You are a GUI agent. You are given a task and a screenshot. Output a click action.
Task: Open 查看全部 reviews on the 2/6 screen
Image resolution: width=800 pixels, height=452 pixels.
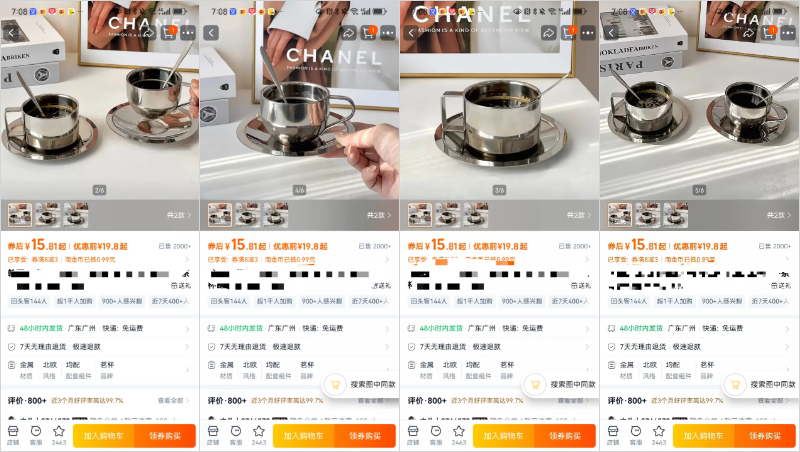coord(173,400)
